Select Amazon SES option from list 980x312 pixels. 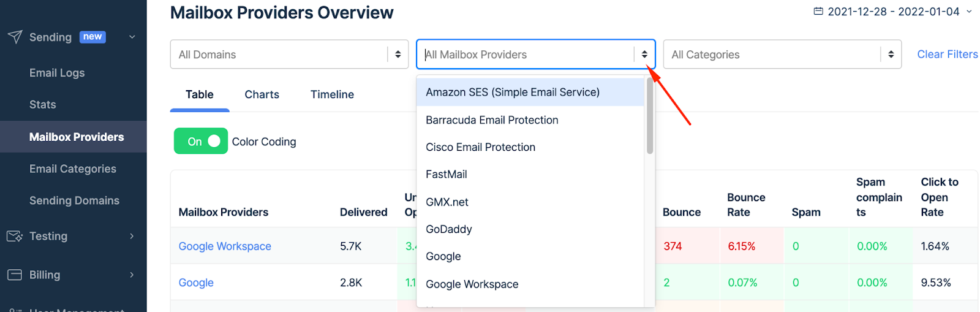coord(530,92)
